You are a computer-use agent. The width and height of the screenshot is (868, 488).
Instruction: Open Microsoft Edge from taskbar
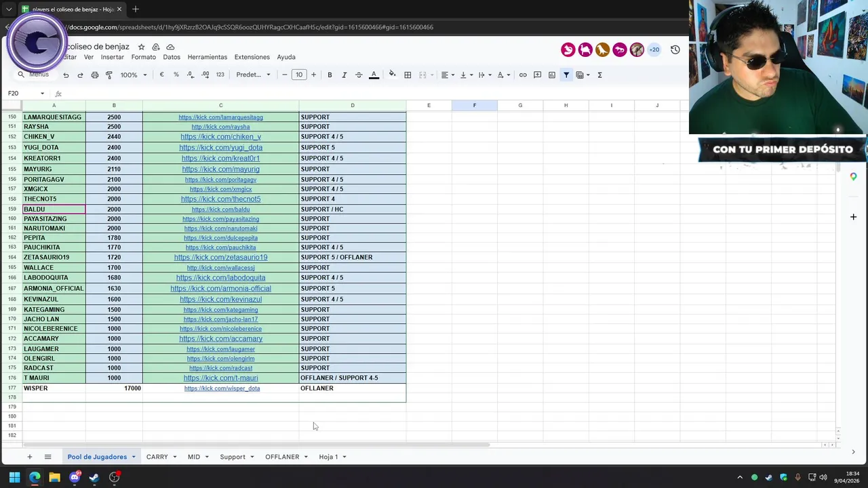point(35,477)
